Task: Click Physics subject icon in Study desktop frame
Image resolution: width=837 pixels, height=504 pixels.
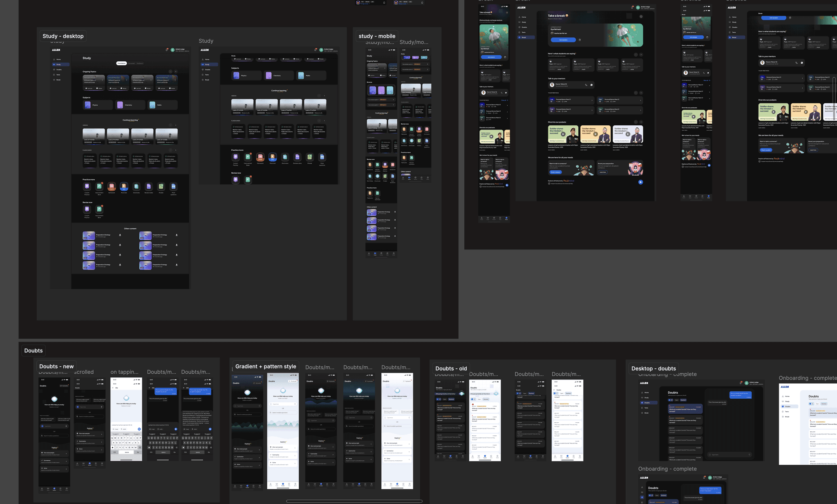Action: (87, 105)
